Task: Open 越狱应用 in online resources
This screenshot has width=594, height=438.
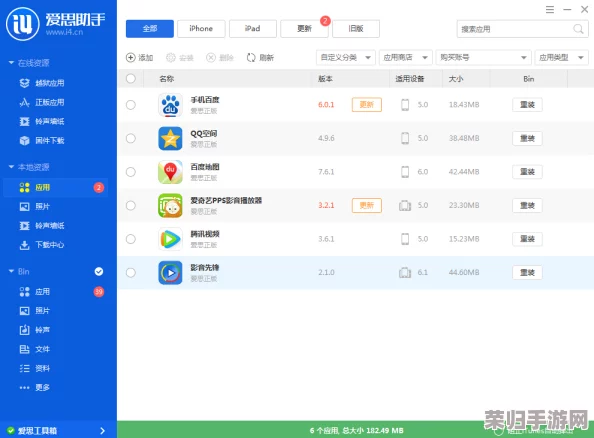Action: tap(42, 83)
